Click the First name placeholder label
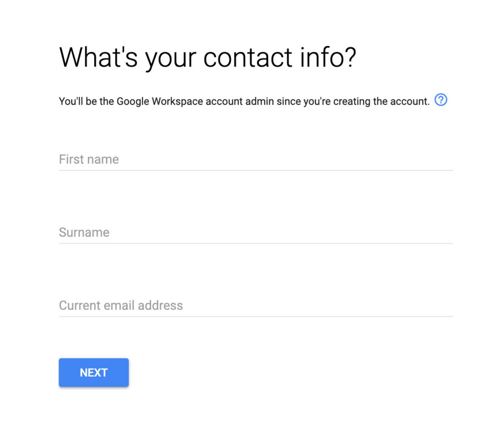The image size is (497, 448). 89,159
